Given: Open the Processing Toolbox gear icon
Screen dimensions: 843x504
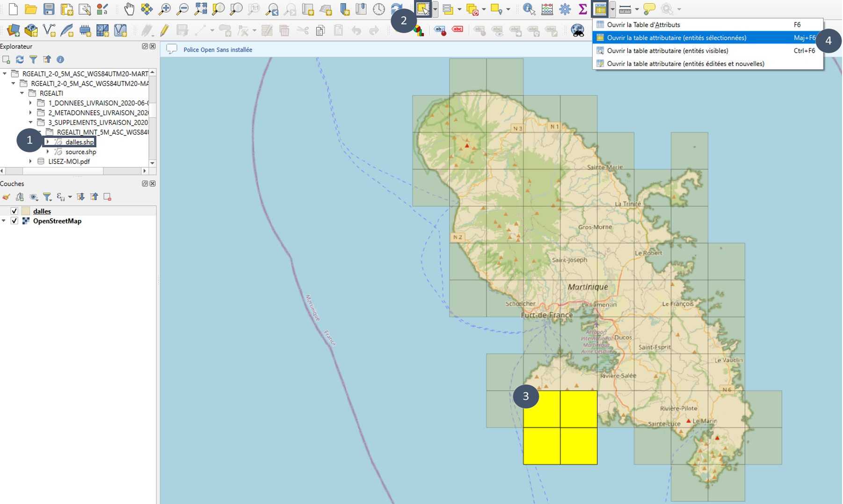Looking at the screenshot, I should pos(565,9).
